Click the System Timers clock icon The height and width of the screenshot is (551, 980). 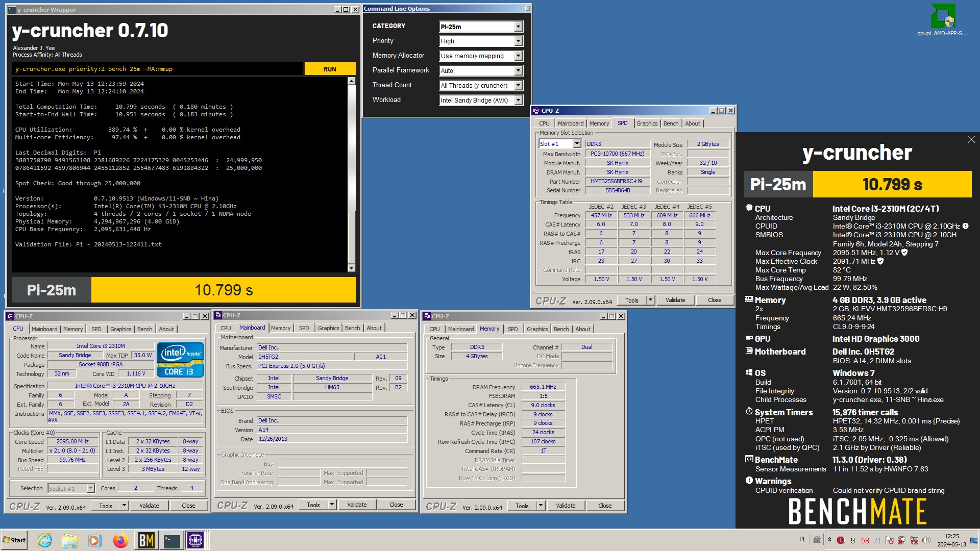pyautogui.click(x=749, y=411)
